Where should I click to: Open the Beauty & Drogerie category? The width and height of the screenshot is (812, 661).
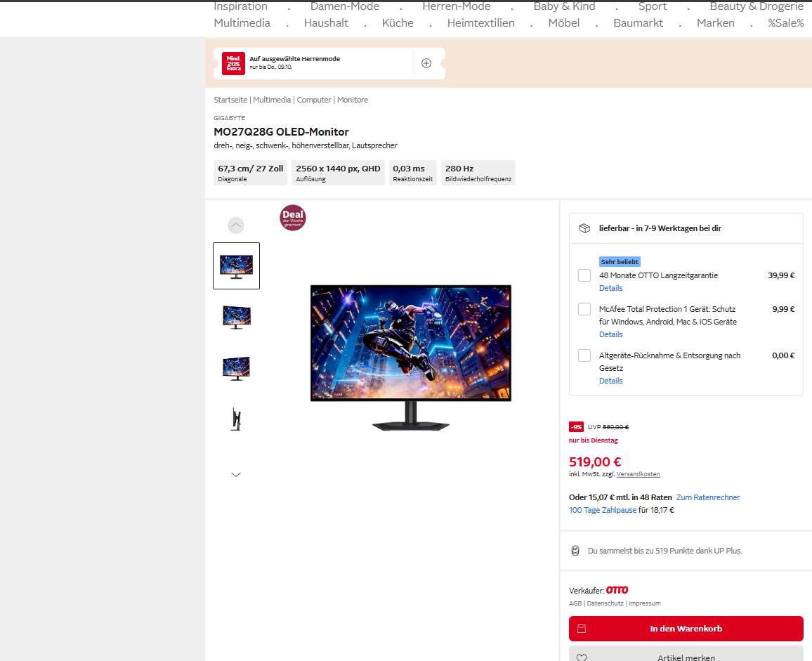point(757,7)
